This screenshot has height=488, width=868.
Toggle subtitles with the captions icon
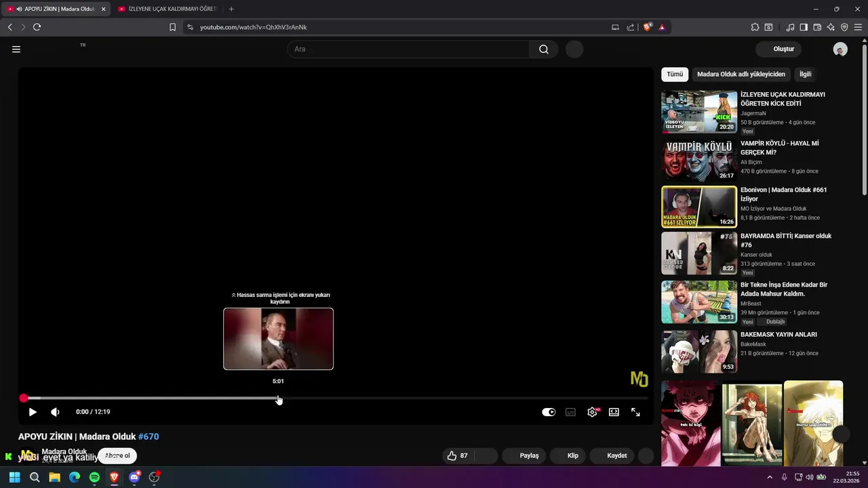tap(570, 411)
